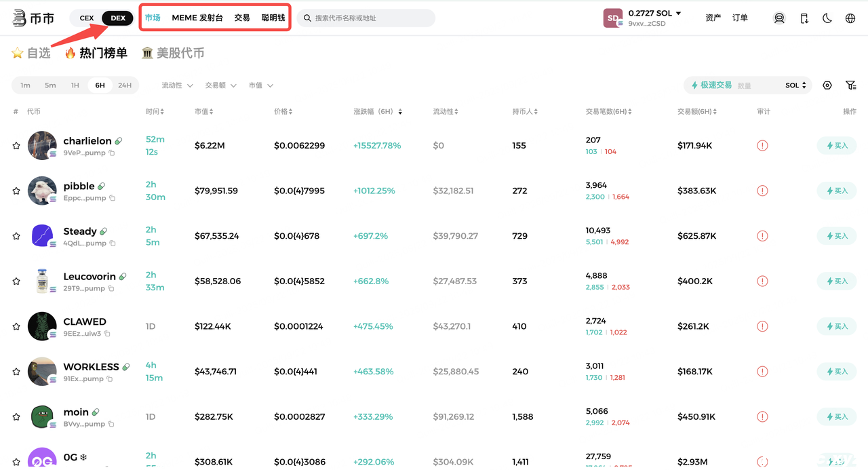Open the 资产 link in header
Image resolution: width=868 pixels, height=470 pixels.
tap(713, 18)
